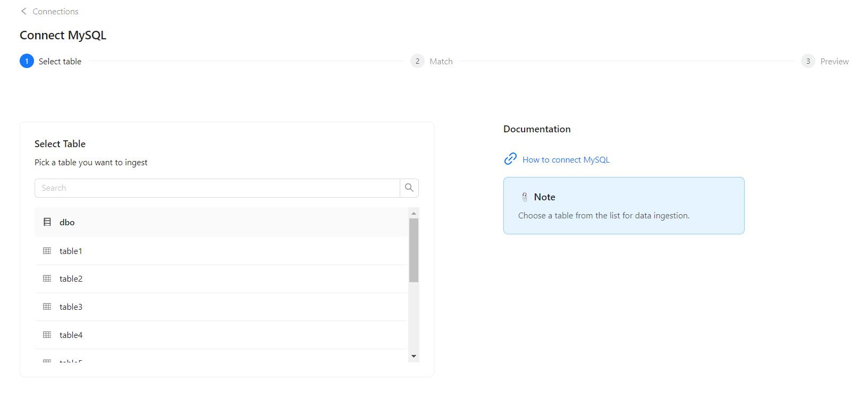Click the magnifier search button
Image resolution: width=868 pixels, height=398 pixels.
point(409,188)
